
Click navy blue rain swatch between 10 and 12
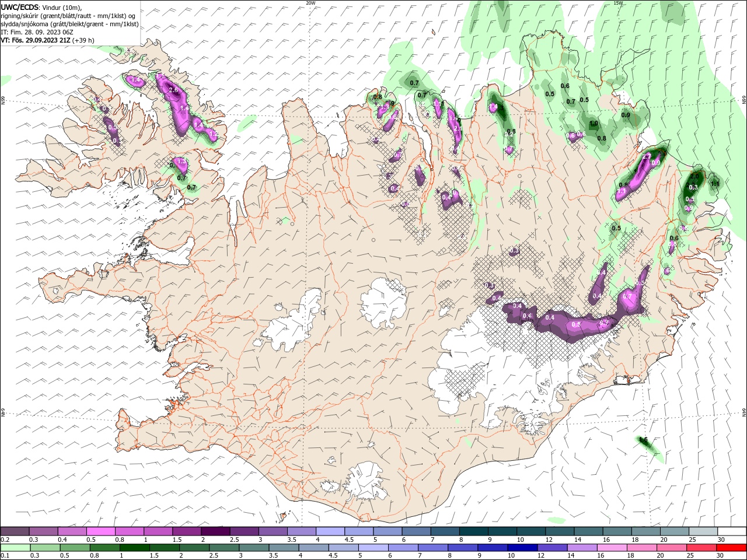coord(522,548)
